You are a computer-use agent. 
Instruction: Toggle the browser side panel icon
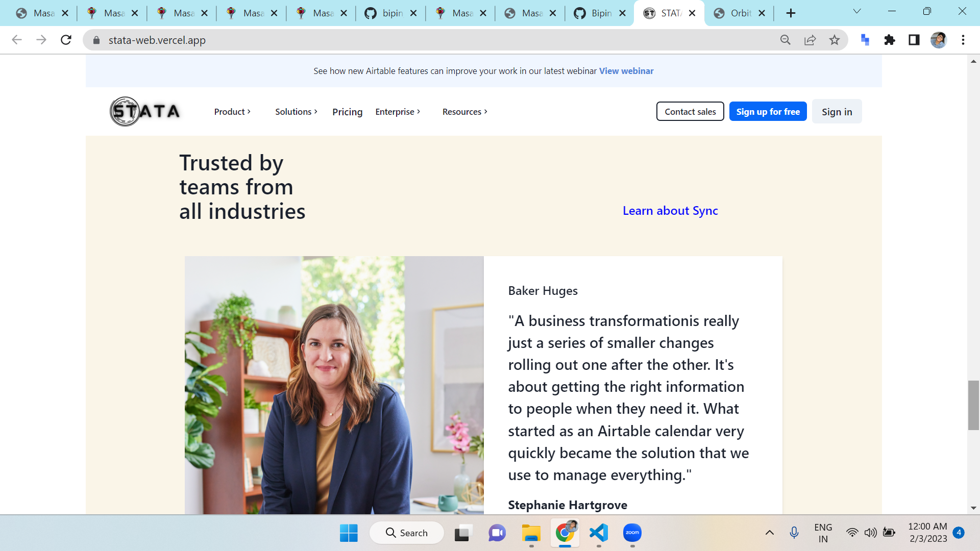(914, 40)
